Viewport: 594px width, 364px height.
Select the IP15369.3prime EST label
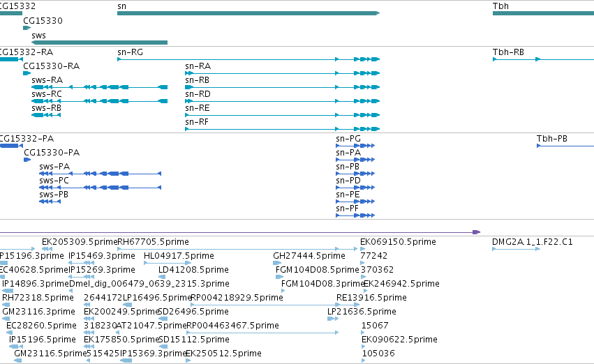tap(153, 354)
